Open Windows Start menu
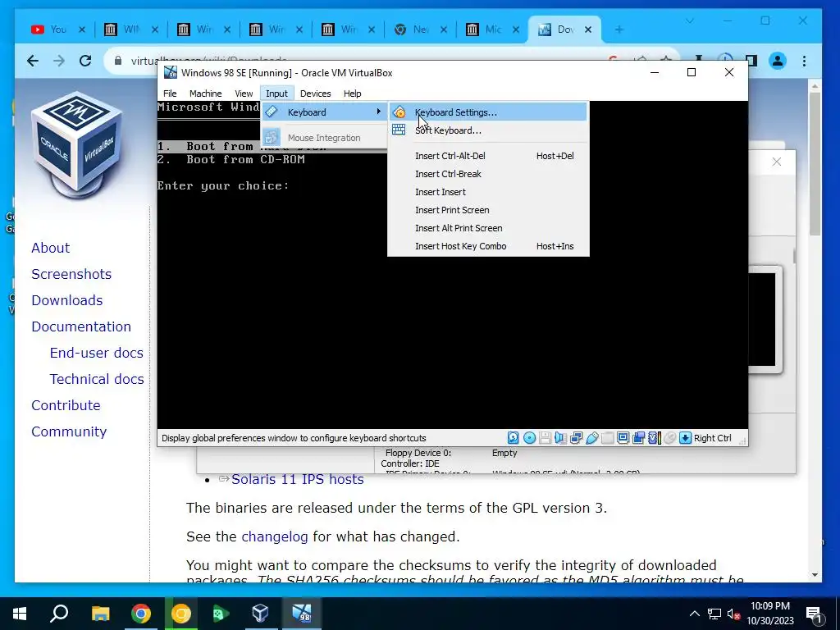This screenshot has width=840, height=630. [20, 614]
